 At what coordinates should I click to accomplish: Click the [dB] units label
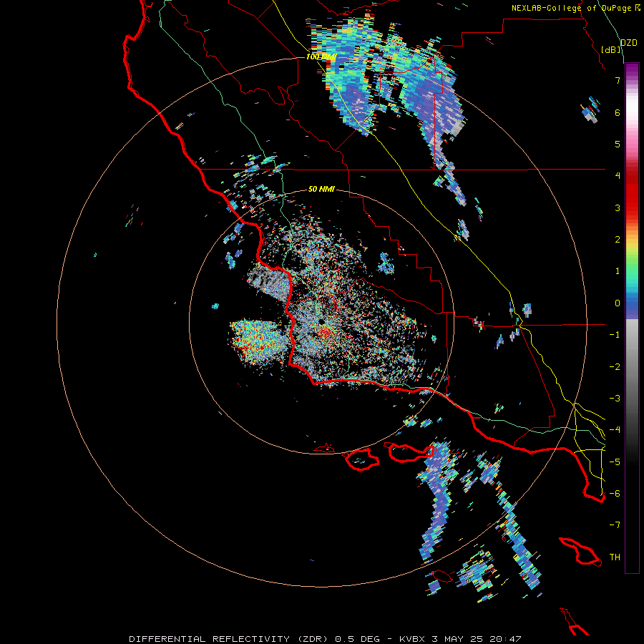tap(611, 49)
